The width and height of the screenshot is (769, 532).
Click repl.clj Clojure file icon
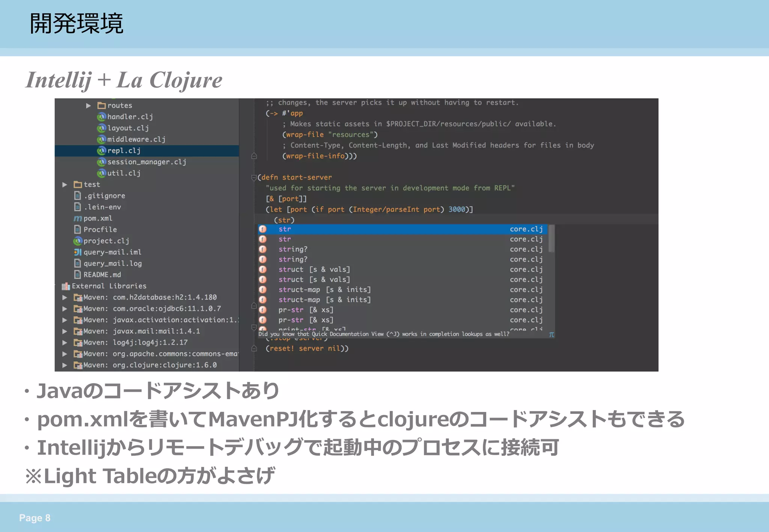pos(101,150)
